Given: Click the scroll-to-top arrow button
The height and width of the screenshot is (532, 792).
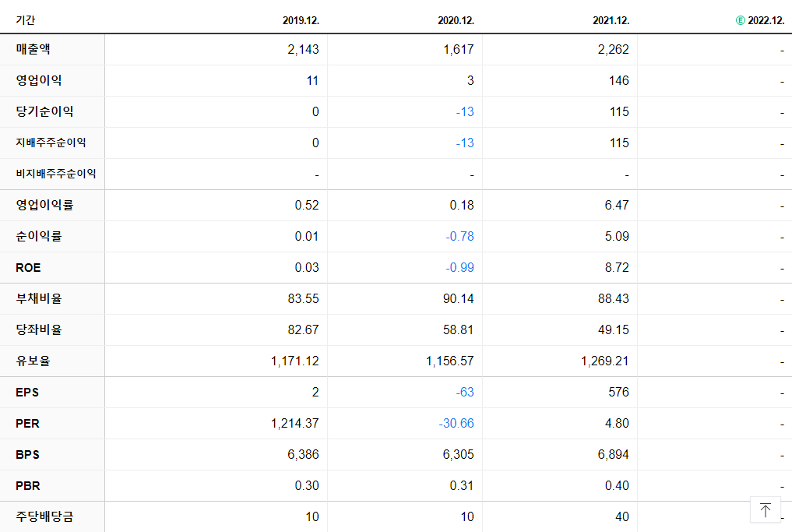Looking at the screenshot, I should 766,509.
